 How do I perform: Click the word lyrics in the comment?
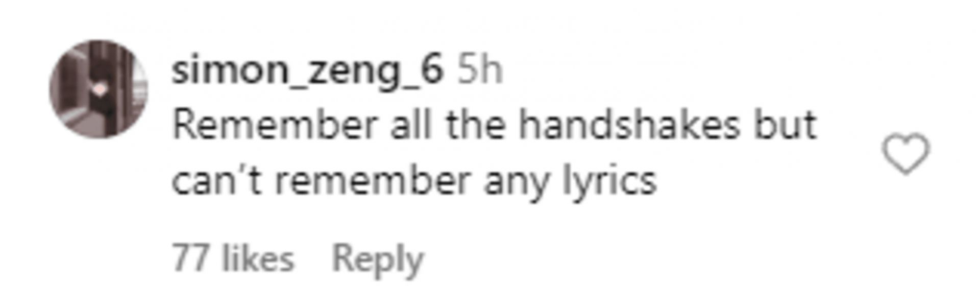pos(609,182)
